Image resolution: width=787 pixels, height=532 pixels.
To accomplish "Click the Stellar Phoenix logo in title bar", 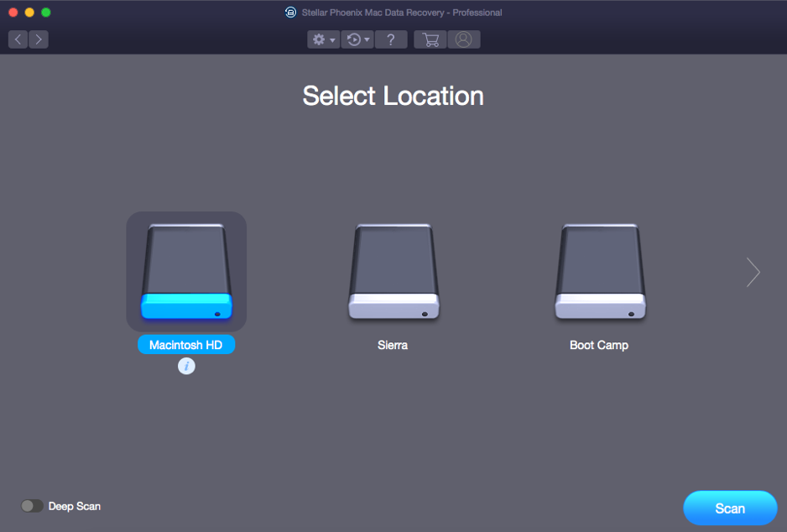I will 291,12.
